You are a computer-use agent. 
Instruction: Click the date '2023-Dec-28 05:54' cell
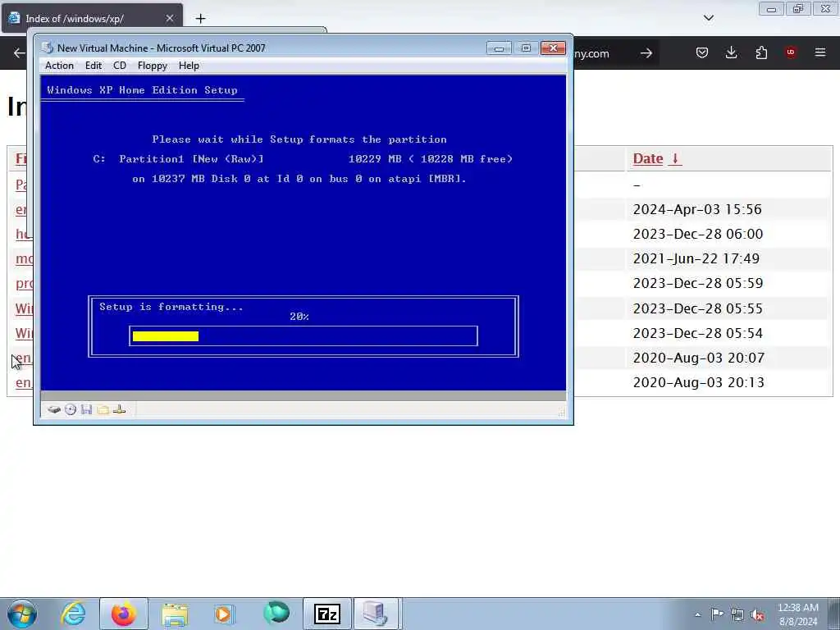(697, 333)
